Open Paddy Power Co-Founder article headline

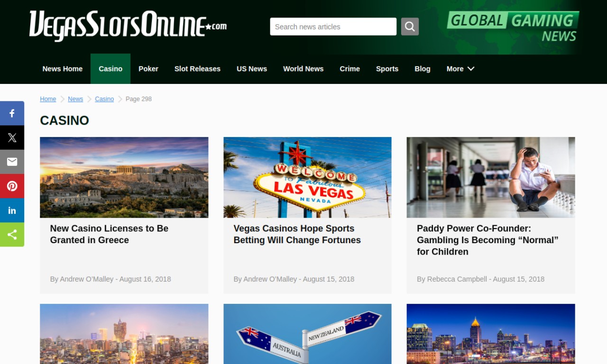click(x=487, y=240)
